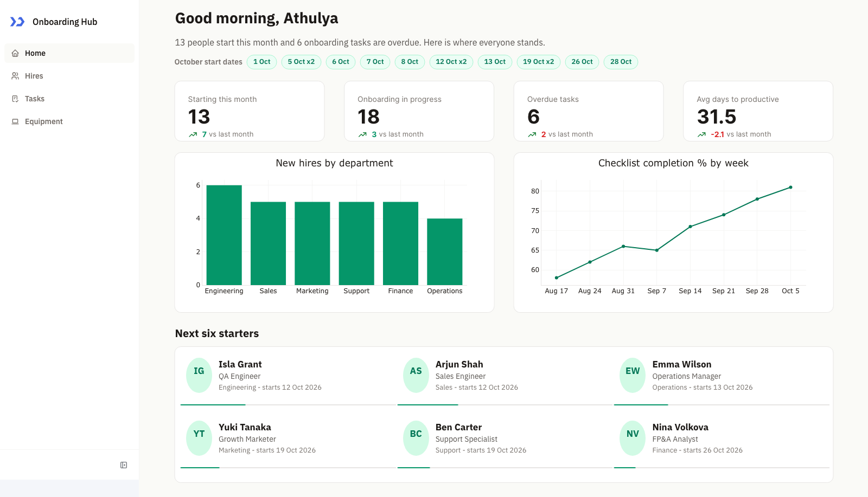The height and width of the screenshot is (497, 868).
Task: Click the YT avatar for Yuki Tanaka
Action: coord(199,438)
